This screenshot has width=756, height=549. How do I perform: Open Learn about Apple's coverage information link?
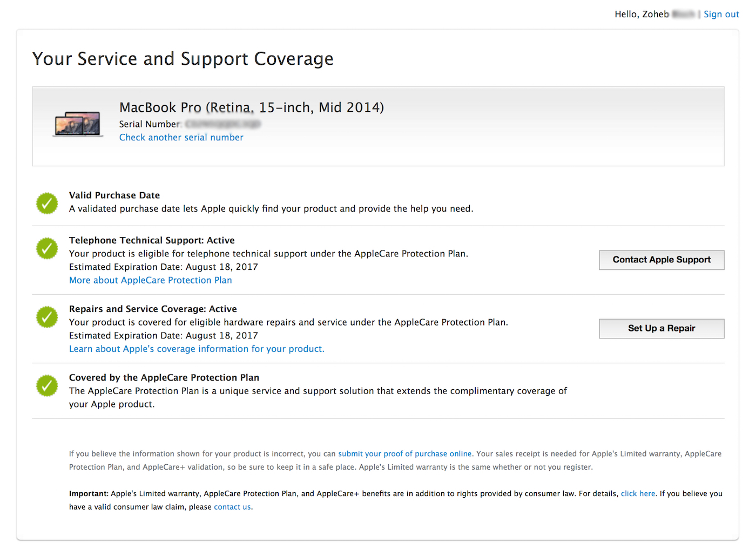[x=197, y=349]
